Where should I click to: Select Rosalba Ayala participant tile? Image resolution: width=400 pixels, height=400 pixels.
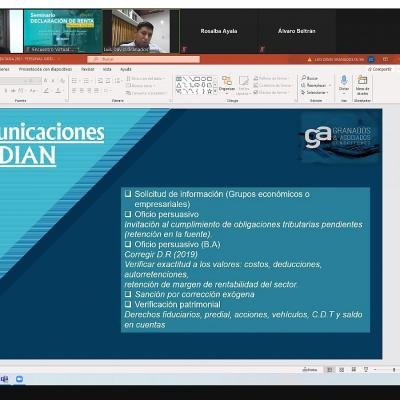pyautogui.click(x=219, y=31)
